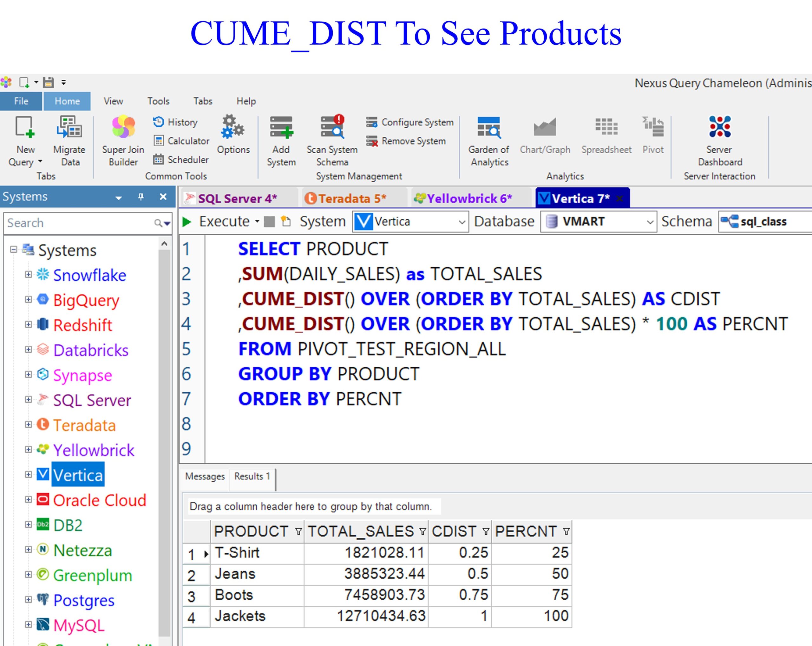Open the Database VMART dropdown
812x646 pixels.
[649, 222]
